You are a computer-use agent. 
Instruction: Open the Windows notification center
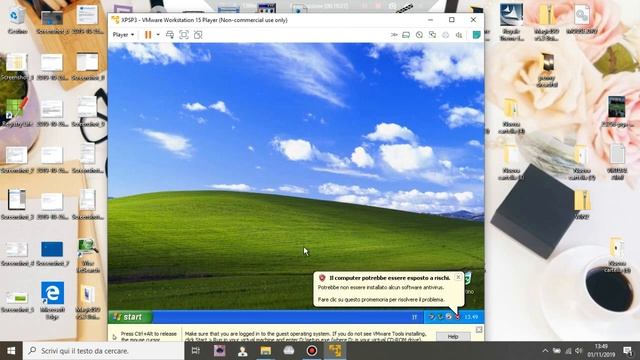(x=627, y=351)
